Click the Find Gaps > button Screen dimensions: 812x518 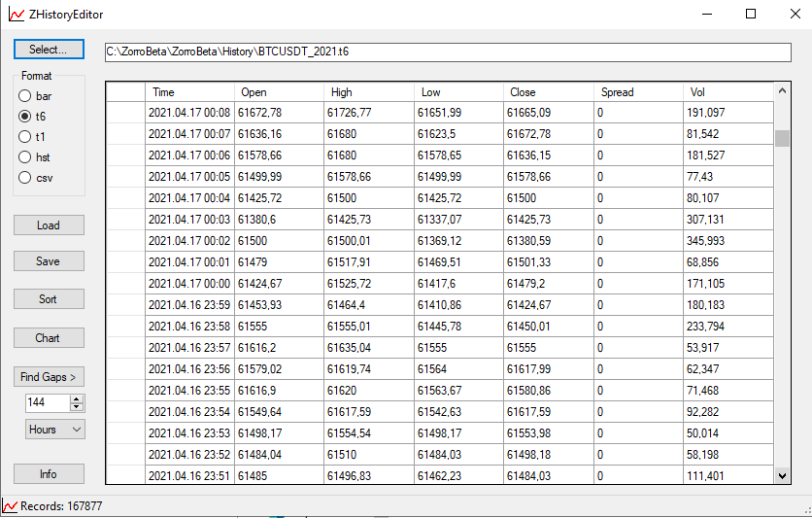coord(49,377)
